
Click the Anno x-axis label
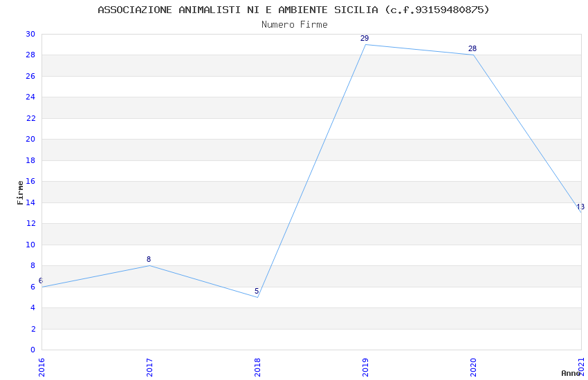pyautogui.click(x=571, y=373)
